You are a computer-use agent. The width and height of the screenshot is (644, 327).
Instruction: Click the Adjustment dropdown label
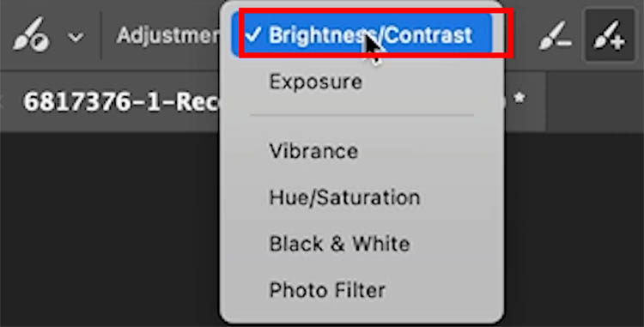(x=167, y=35)
